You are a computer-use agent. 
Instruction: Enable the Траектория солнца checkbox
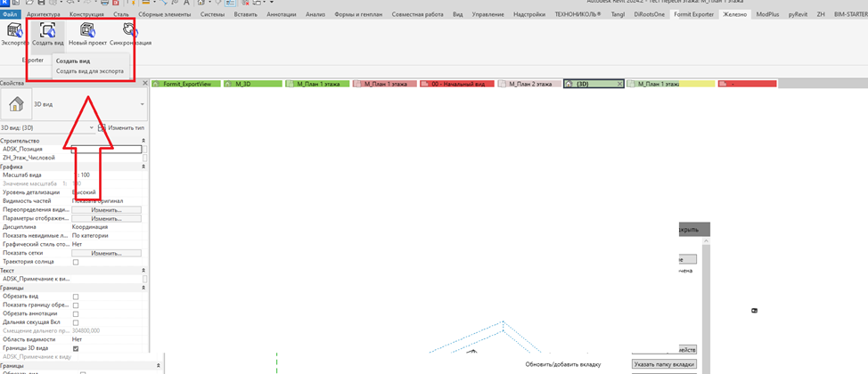coord(76,262)
